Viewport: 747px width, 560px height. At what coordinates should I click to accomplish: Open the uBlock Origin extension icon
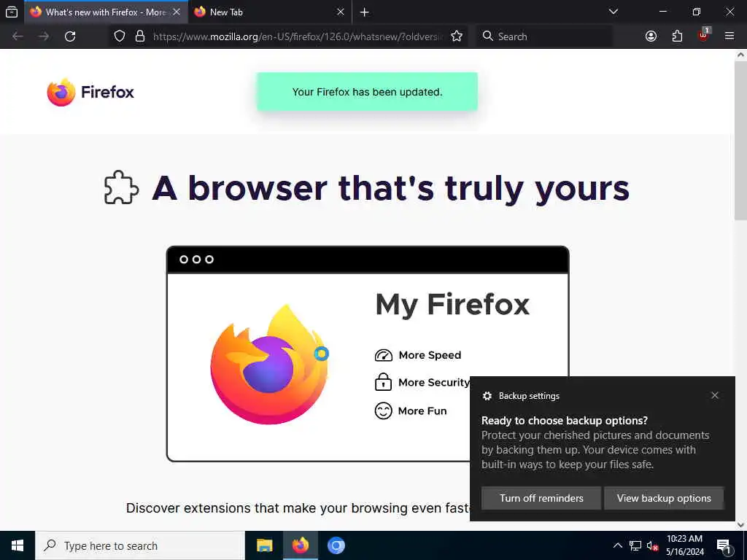coord(704,35)
